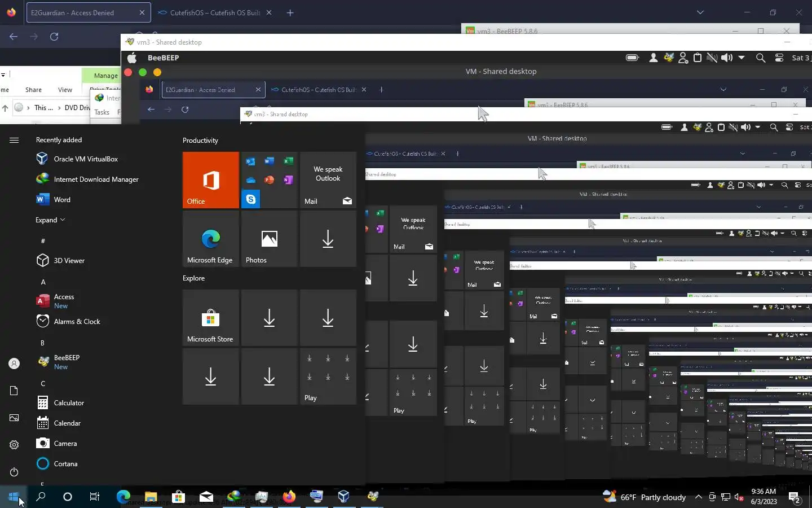The height and width of the screenshot is (508, 812).
Task: Open the Start menu hamburger navigation
Action: point(14,140)
